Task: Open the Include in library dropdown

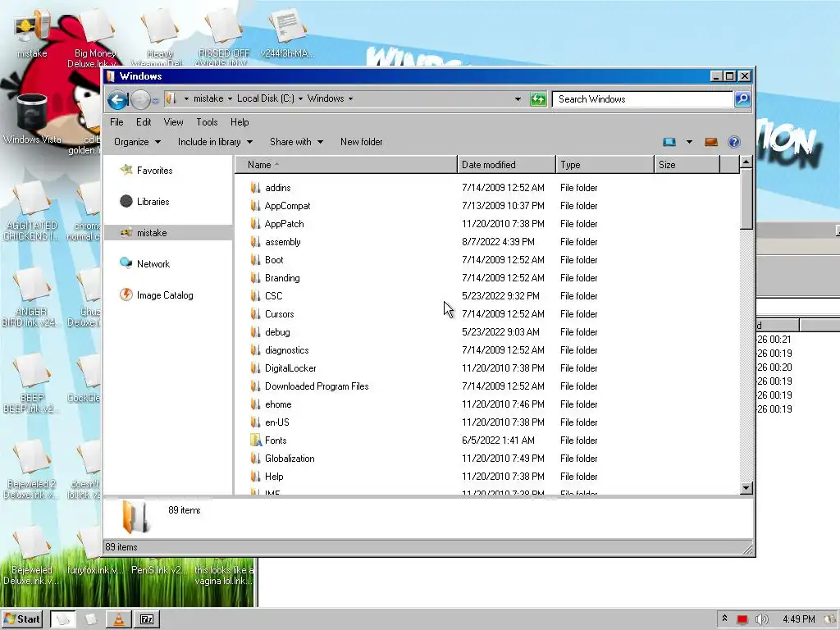Action: tap(216, 142)
